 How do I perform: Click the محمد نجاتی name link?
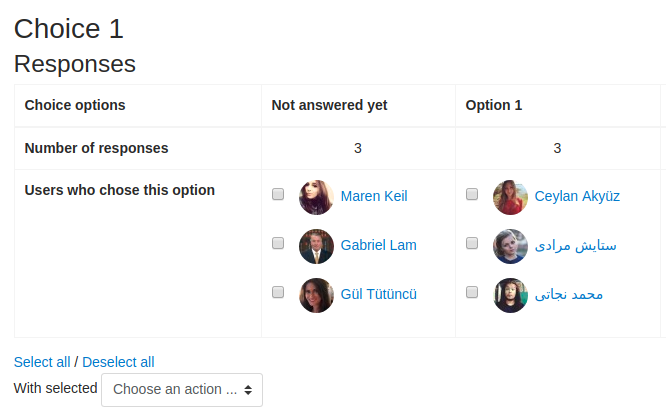tap(569, 294)
